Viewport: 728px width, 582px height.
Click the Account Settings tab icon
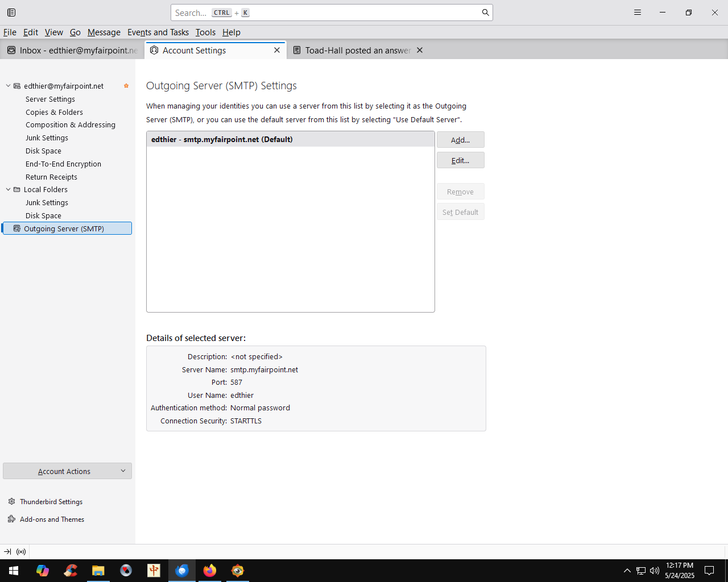coord(154,51)
